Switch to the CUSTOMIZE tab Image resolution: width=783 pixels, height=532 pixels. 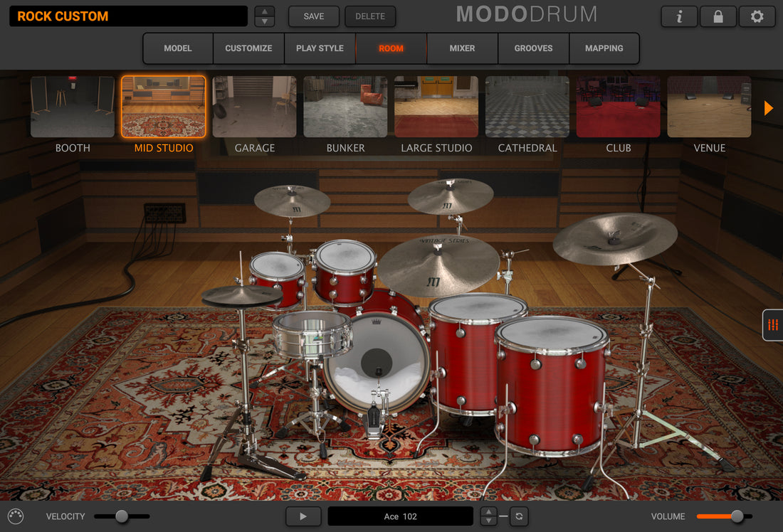tap(248, 48)
